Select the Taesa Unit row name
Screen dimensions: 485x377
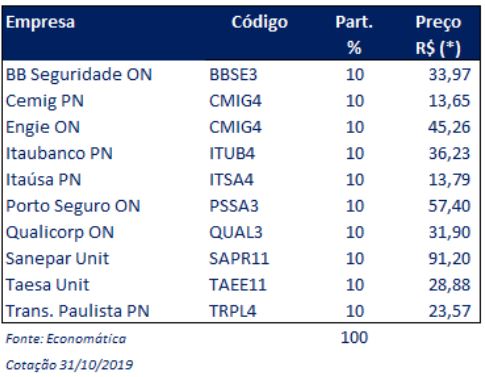(48, 285)
